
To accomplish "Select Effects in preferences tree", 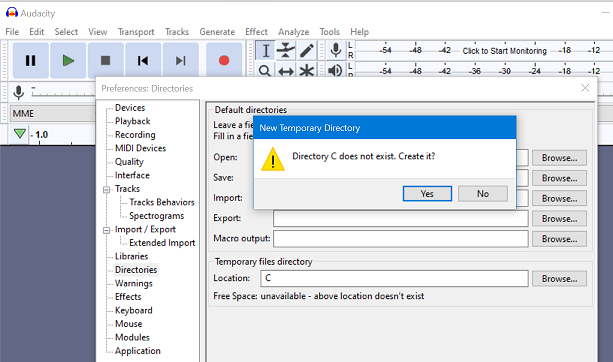I will (128, 297).
